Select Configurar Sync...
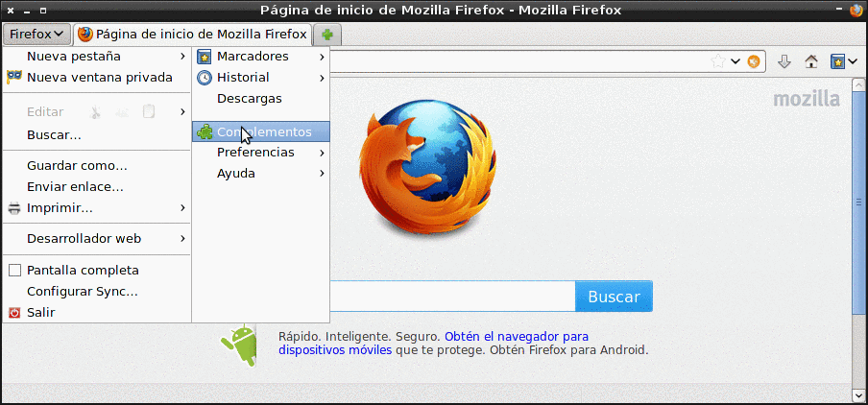 pos(97,291)
